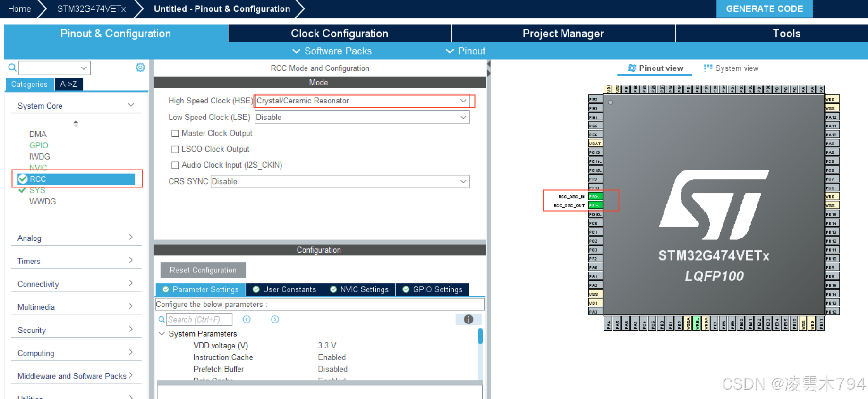Switch to Project Manager tab
The image size is (868, 399).
point(563,34)
